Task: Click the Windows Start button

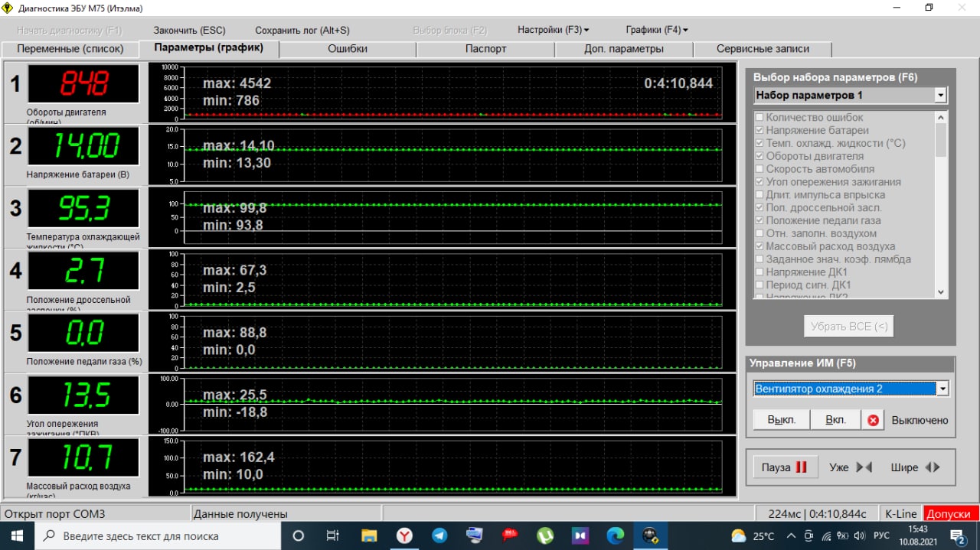Action: pos(18,535)
